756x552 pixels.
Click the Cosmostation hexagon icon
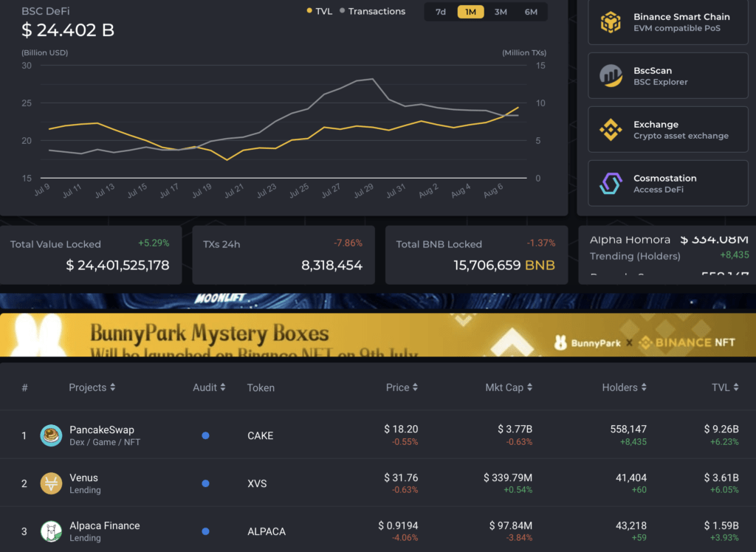coord(610,182)
